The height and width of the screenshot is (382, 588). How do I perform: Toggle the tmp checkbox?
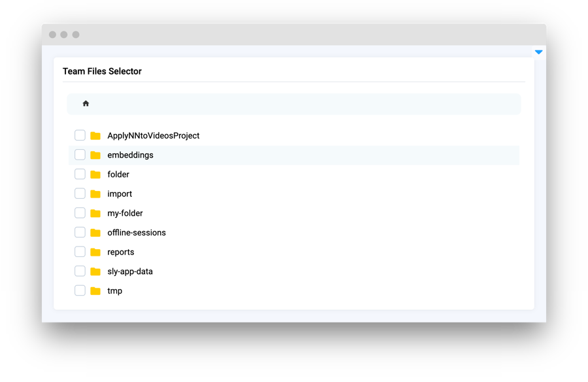coord(80,290)
